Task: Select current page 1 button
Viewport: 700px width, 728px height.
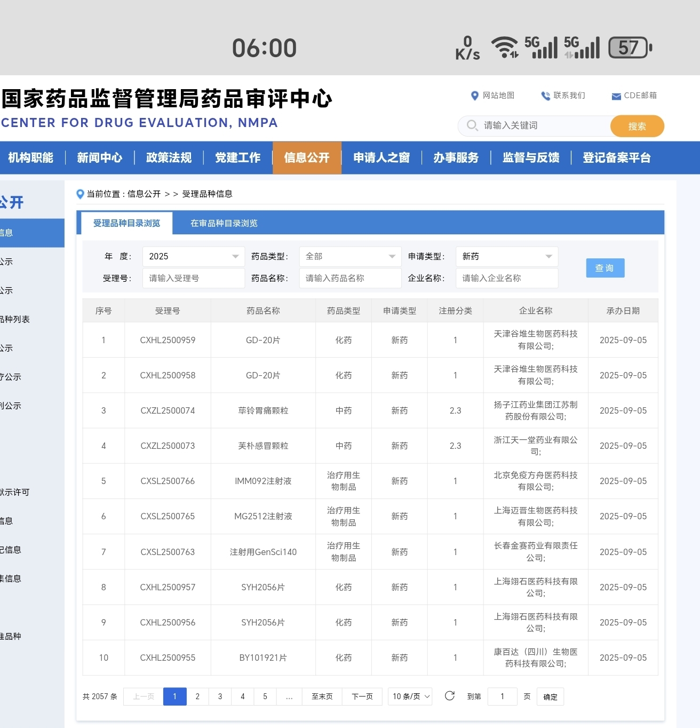Action: [x=174, y=697]
